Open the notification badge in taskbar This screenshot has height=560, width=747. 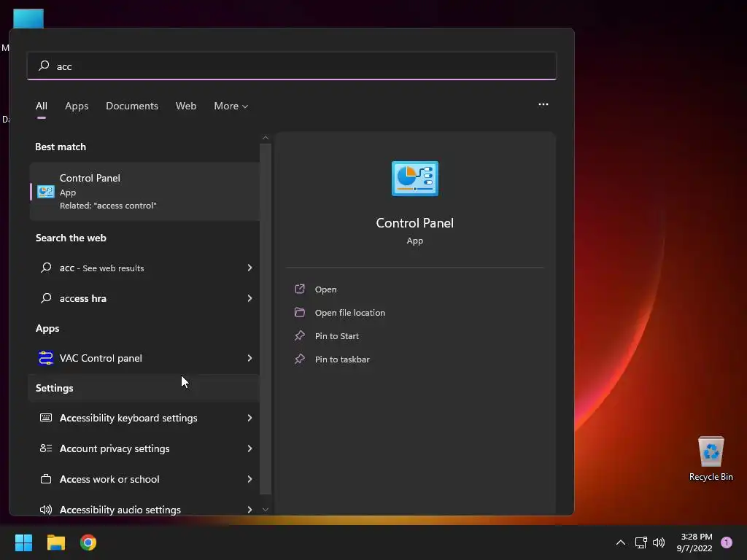click(x=726, y=542)
